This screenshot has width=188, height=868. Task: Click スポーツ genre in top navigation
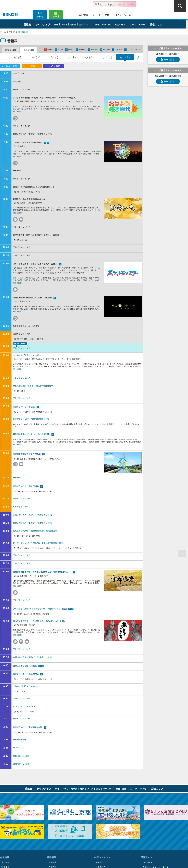pos(132,25)
